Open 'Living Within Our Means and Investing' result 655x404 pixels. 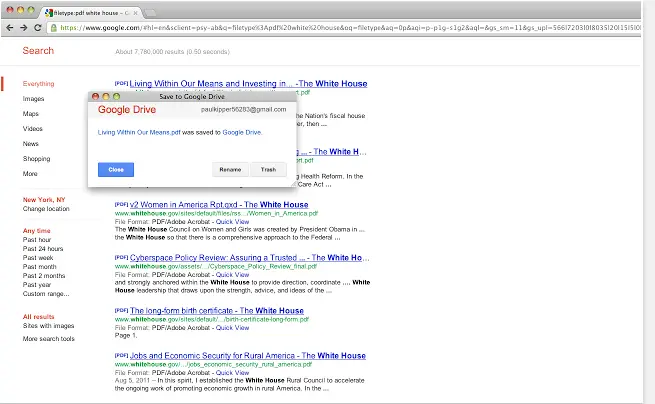248,84
